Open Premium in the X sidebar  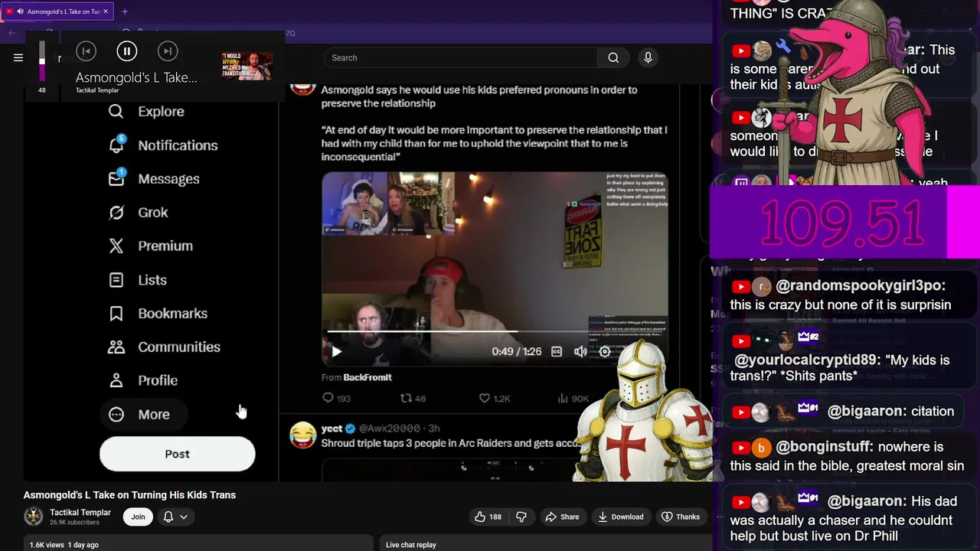(x=150, y=246)
